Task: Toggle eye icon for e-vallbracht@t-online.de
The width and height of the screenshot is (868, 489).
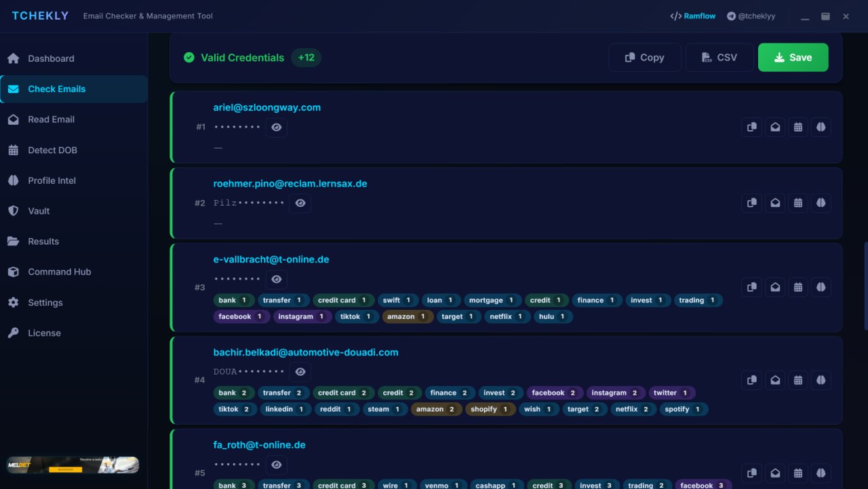Action: (276, 279)
